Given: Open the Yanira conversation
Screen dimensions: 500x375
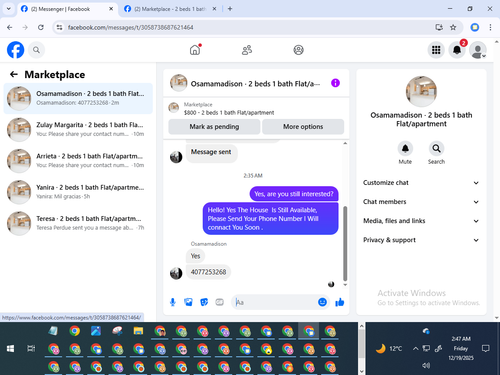Looking at the screenshot, I should click(x=78, y=192).
